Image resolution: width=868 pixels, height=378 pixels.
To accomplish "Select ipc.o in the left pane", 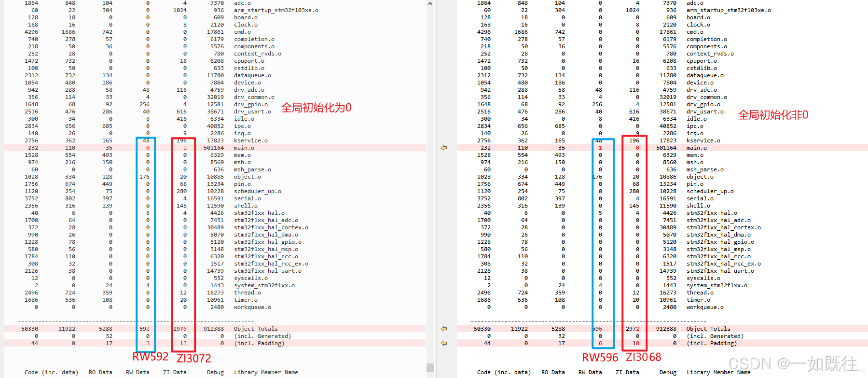I will (242, 126).
